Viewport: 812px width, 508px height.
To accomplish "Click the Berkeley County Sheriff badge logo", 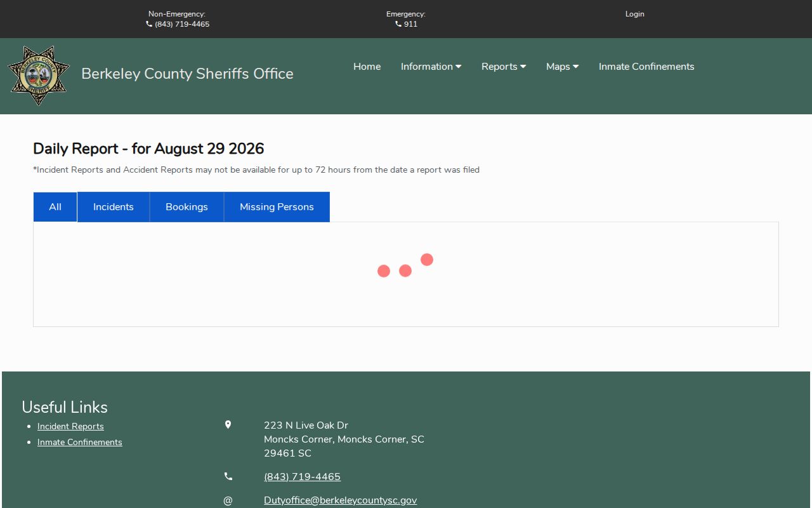I will pyautogui.click(x=39, y=76).
